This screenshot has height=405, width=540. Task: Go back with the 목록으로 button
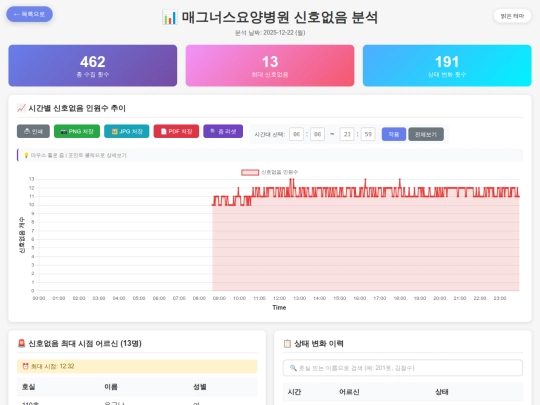(x=29, y=14)
